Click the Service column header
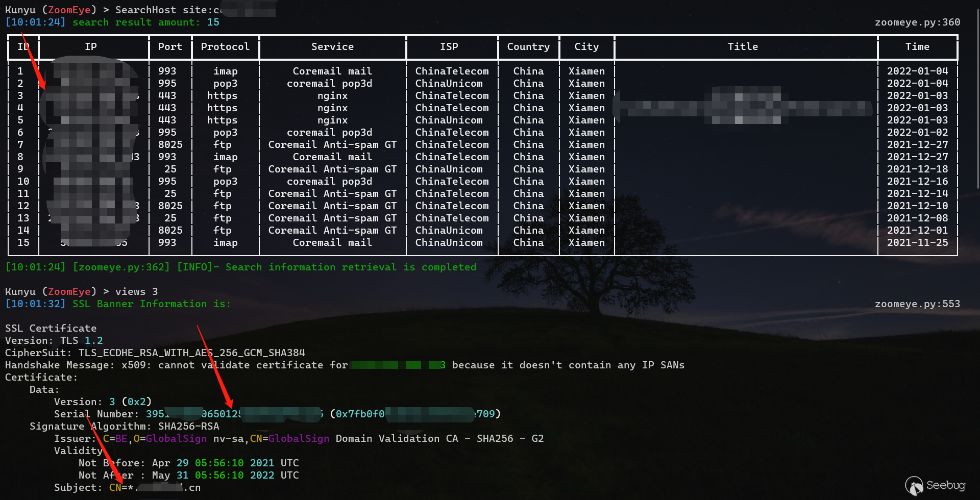The width and height of the screenshot is (980, 500). coord(332,47)
